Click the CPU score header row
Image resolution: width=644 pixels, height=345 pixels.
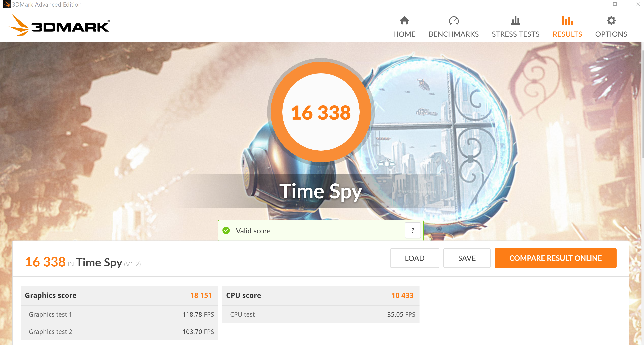(x=320, y=295)
